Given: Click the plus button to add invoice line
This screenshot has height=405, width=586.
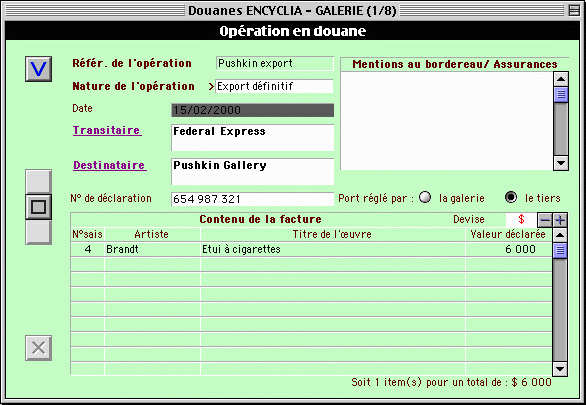Looking at the screenshot, I should 560,220.
